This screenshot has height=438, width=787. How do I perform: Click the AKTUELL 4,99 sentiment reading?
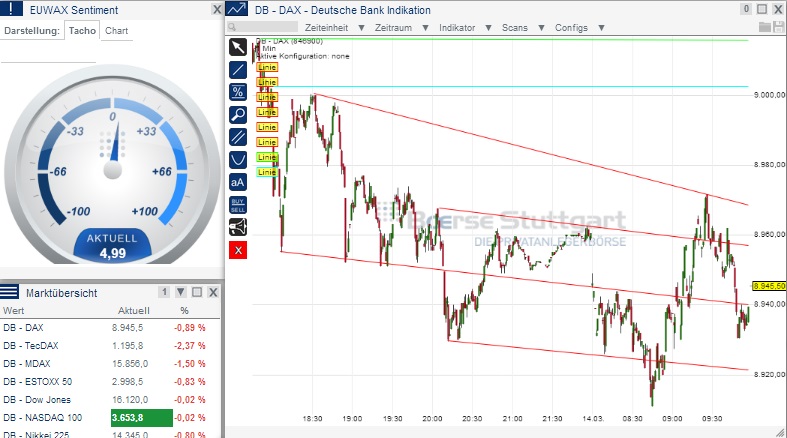pyautogui.click(x=112, y=246)
